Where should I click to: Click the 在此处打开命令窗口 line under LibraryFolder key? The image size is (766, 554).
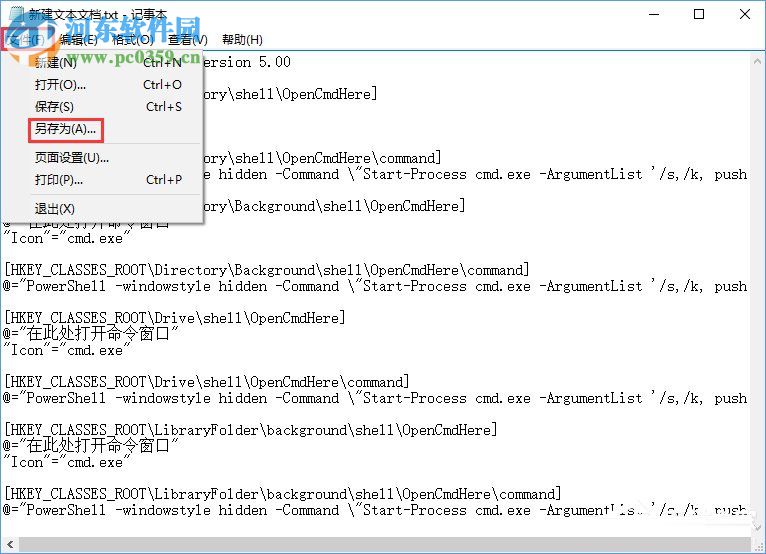click(90, 446)
